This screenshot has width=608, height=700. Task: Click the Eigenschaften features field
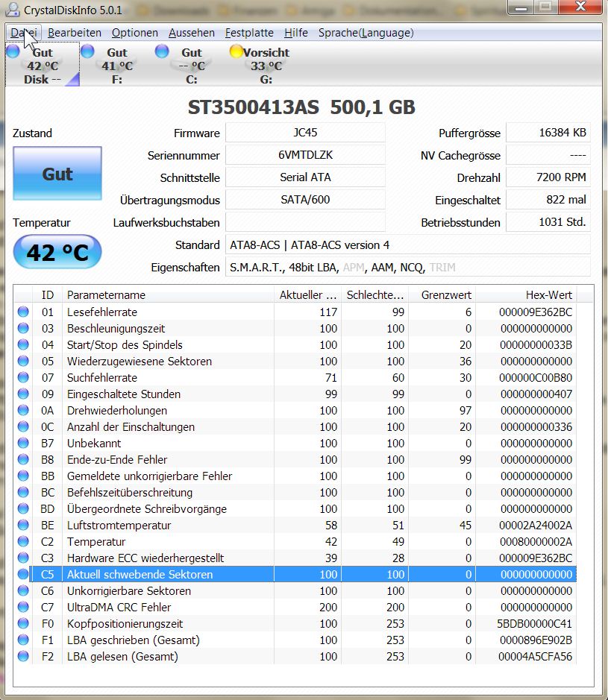pyautogui.click(x=407, y=267)
